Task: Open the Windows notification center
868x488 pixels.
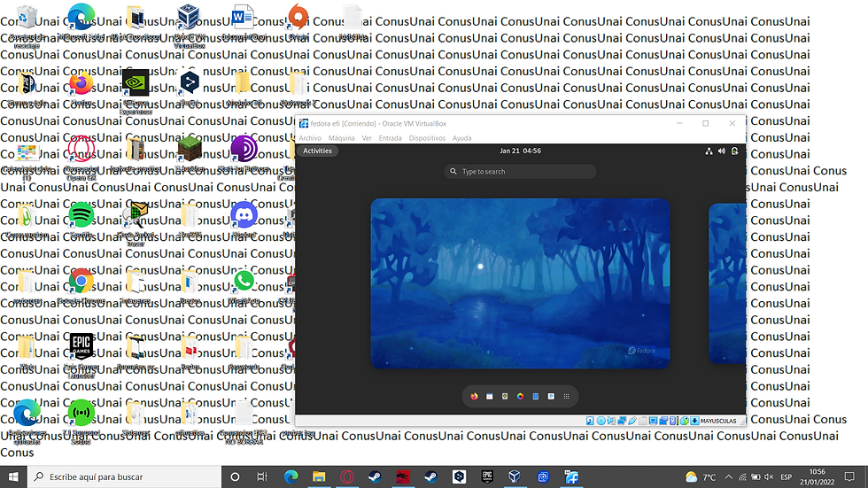Action: tap(849, 476)
